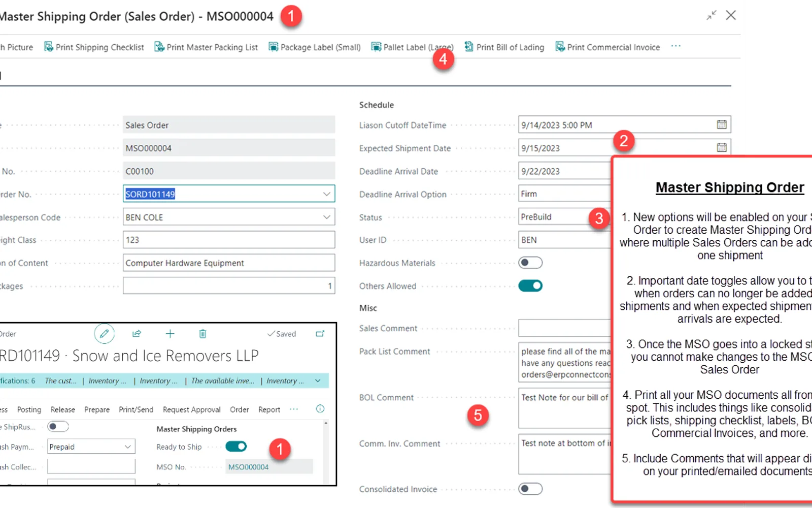812x508 pixels.
Task: Open the Report menu
Action: point(269,409)
